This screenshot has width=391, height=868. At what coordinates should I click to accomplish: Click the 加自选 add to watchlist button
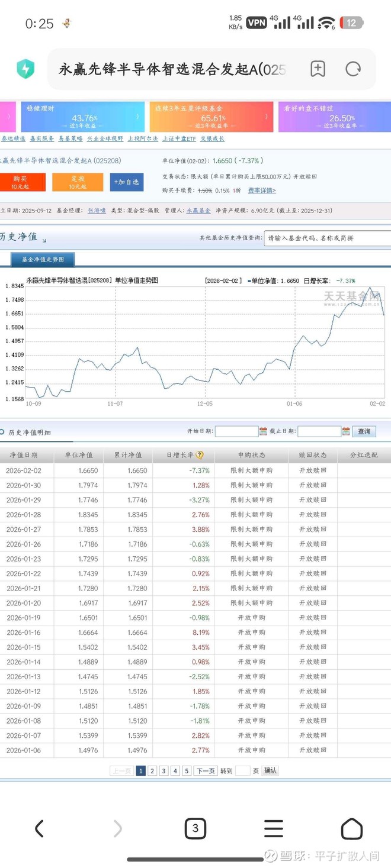point(127,182)
